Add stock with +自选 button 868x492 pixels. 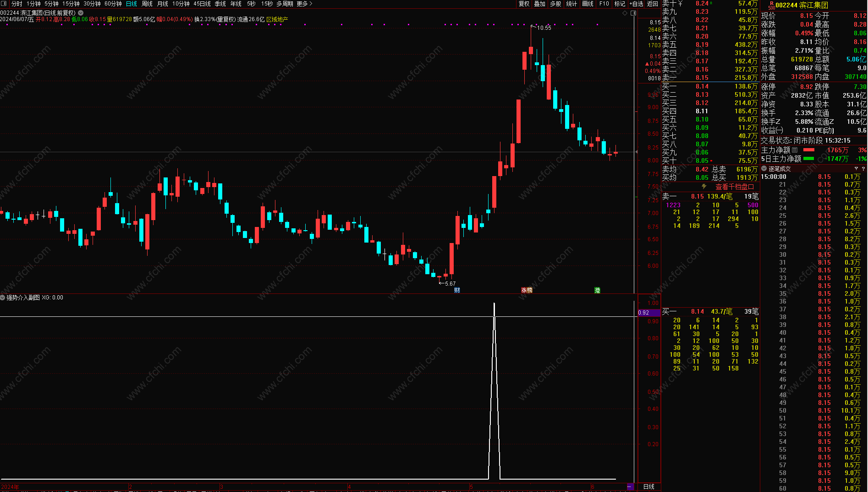(x=636, y=4)
